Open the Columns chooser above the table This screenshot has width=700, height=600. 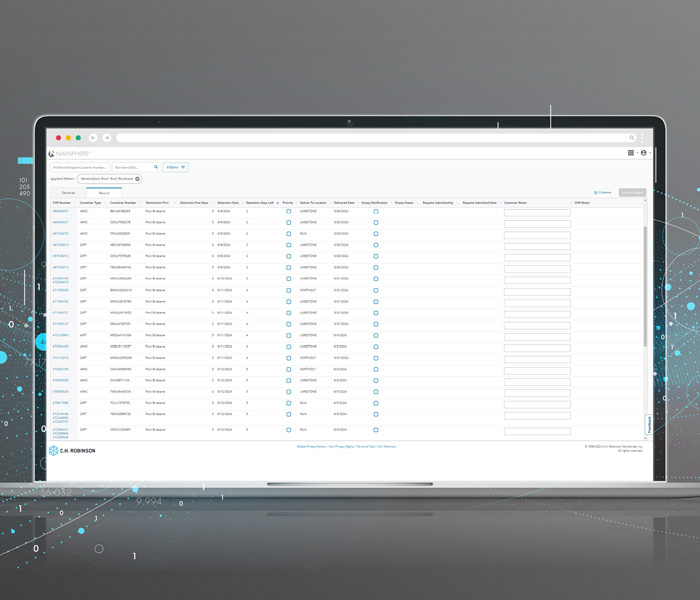coord(603,192)
